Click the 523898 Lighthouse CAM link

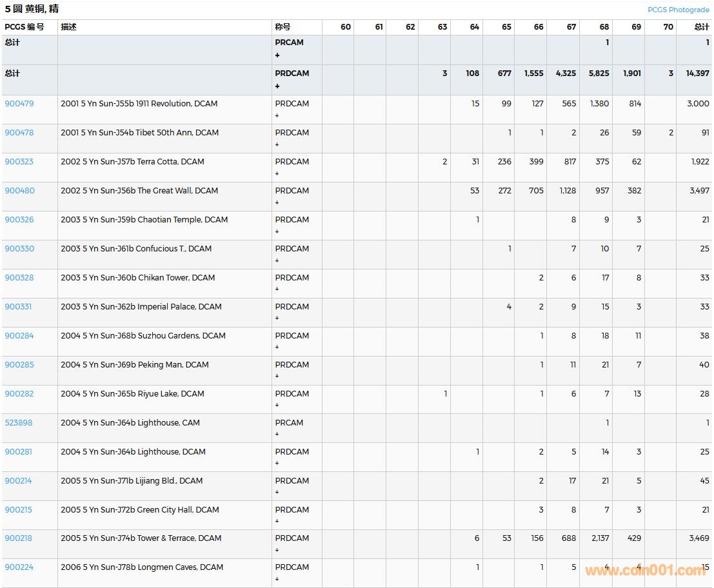pos(19,423)
